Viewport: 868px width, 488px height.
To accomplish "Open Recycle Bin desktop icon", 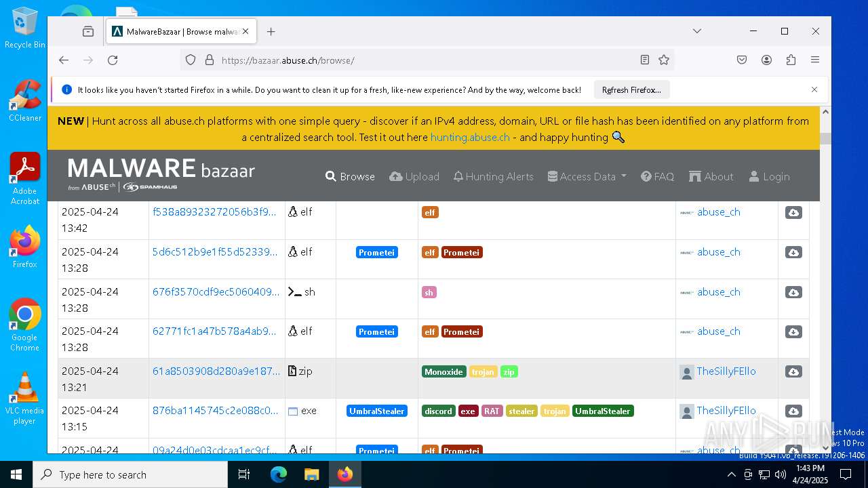I will [25, 27].
